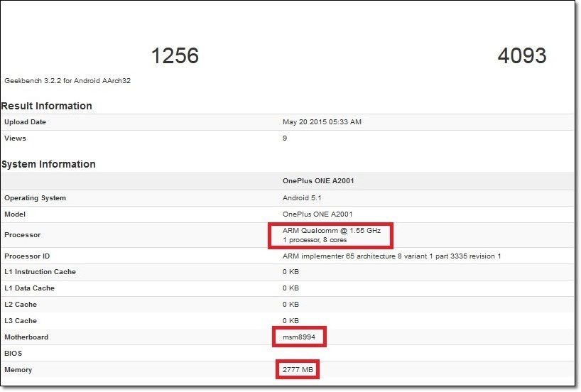
Task: Click the Model label
Action: pos(15,214)
